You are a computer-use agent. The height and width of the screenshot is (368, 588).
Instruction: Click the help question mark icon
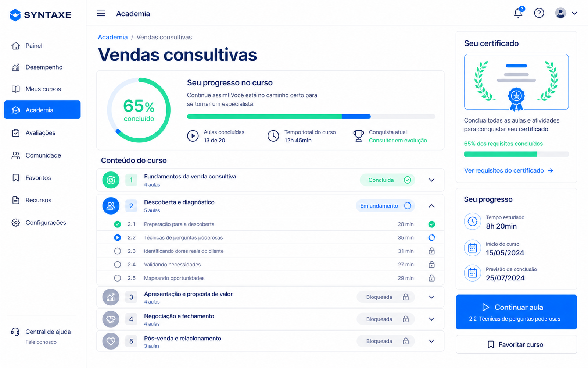pos(539,13)
